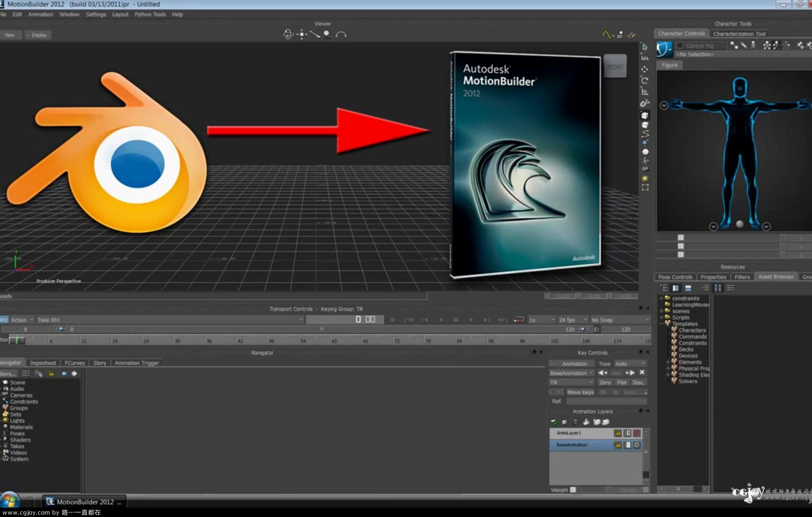Toggle mute on AnimLayer1

637,433
